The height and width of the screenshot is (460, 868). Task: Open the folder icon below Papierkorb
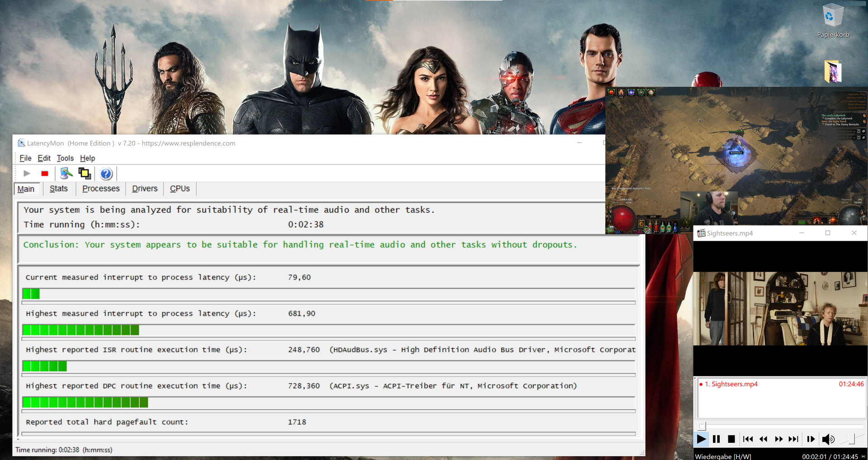point(833,71)
